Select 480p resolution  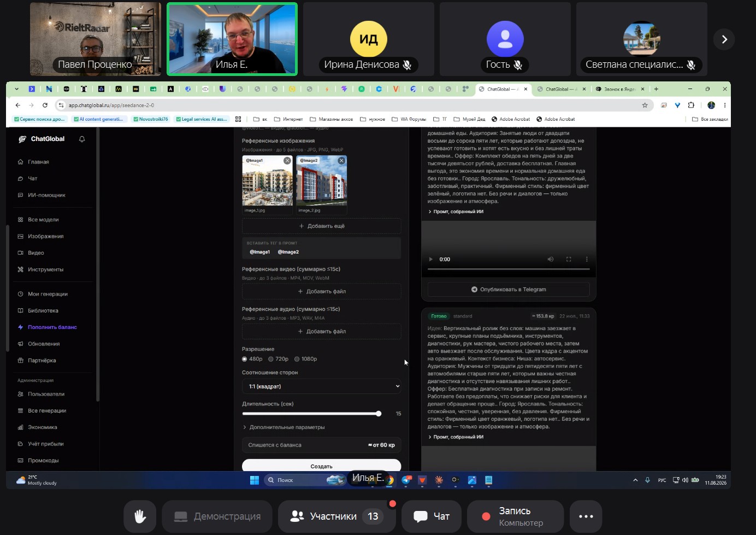(245, 359)
